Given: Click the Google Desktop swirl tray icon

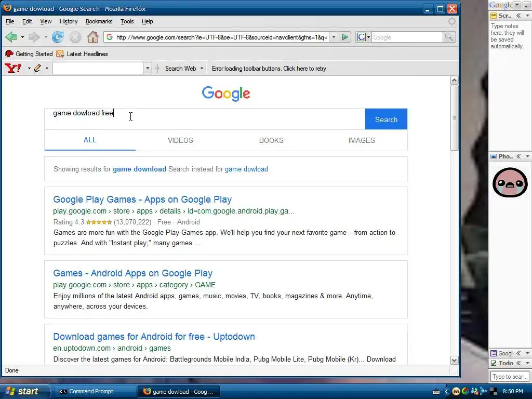Looking at the screenshot, I should tap(465, 391).
